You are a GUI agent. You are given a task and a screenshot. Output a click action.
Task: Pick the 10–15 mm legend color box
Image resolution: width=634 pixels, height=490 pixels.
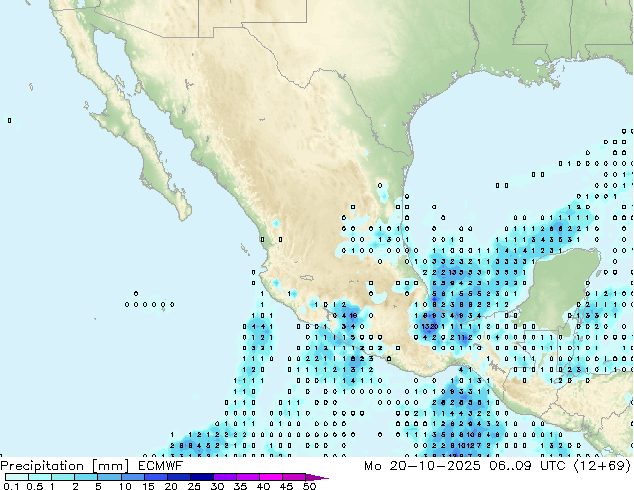click(132, 477)
